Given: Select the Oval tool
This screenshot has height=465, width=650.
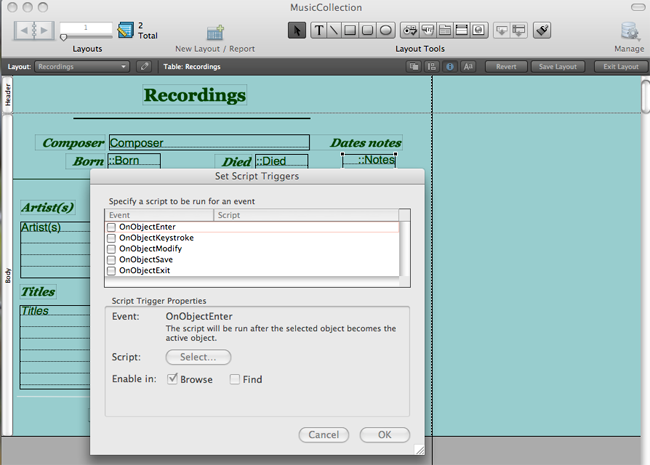Looking at the screenshot, I should [386, 31].
